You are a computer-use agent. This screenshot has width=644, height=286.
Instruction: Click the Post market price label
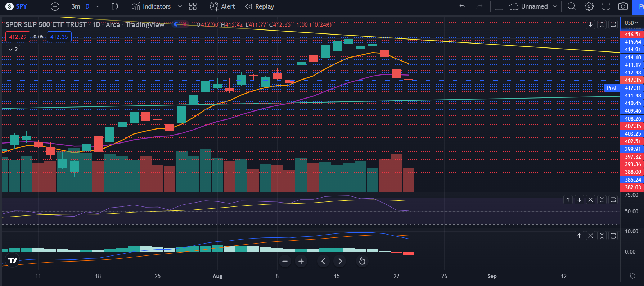coord(612,88)
